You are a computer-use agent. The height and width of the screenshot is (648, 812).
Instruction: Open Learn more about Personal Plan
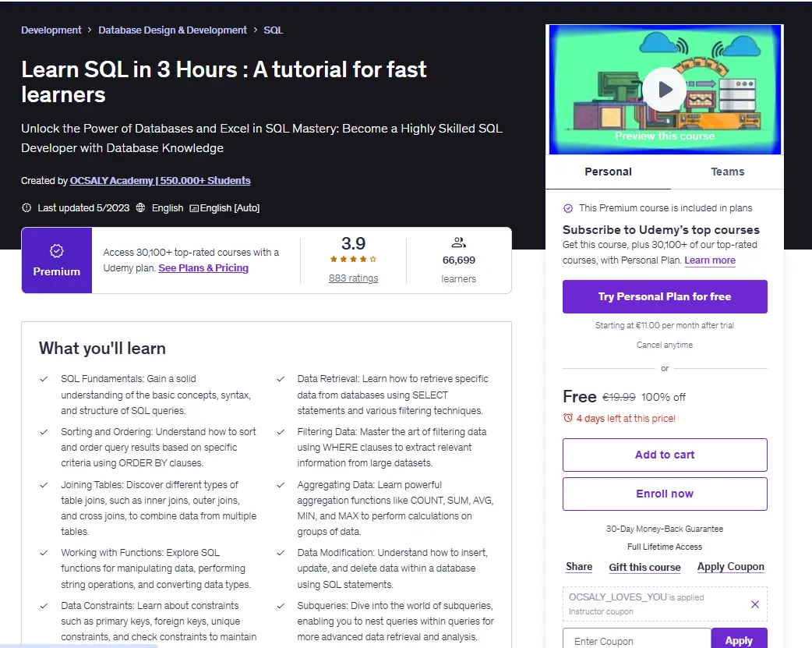coord(710,260)
